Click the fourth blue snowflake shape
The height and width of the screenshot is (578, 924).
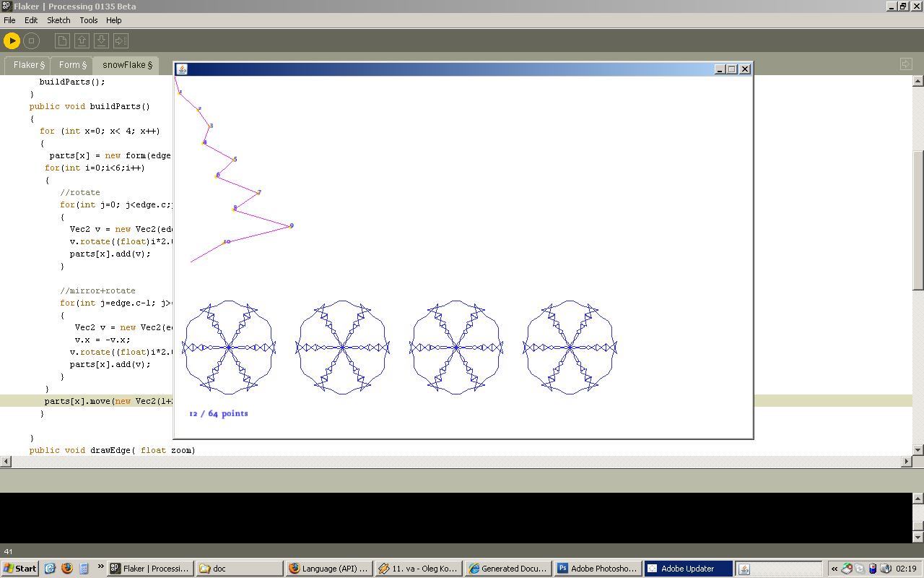coord(570,348)
